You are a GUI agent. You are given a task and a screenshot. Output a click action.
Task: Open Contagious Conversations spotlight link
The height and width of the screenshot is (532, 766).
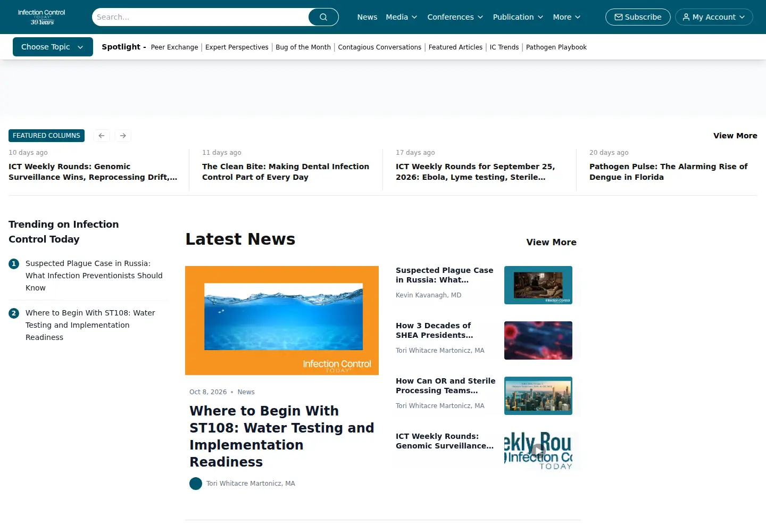coord(380,47)
